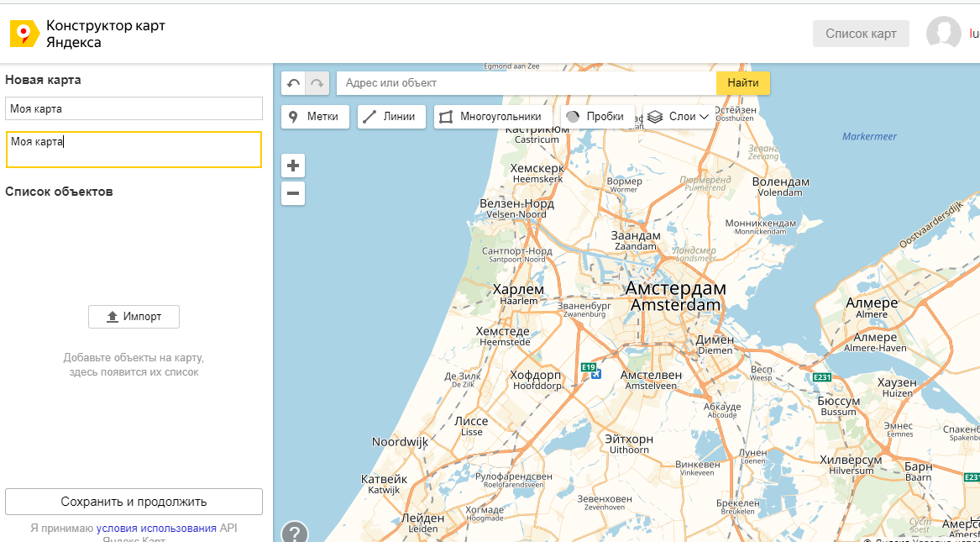Toggle the Пробки traffic layer
The height and width of the screenshot is (542, 980).
tap(596, 117)
